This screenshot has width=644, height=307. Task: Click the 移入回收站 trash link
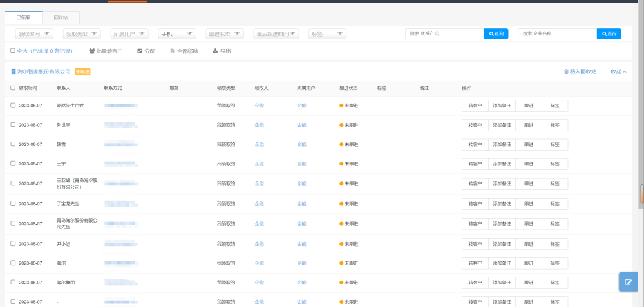580,71
